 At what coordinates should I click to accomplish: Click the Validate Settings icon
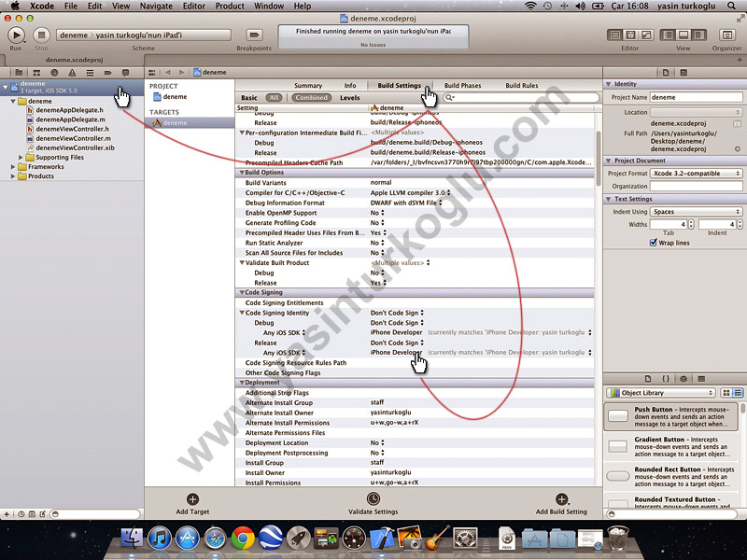[373, 498]
